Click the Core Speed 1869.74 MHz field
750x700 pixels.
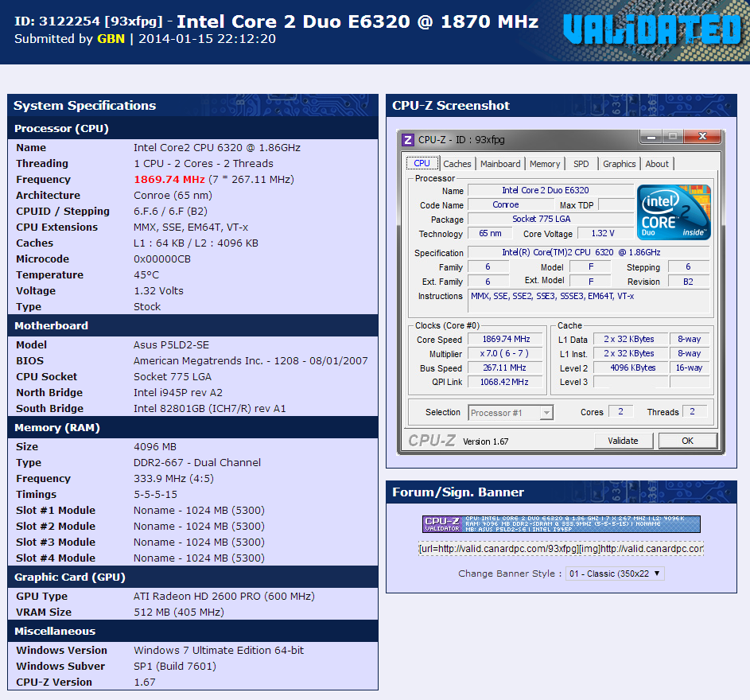(506, 339)
